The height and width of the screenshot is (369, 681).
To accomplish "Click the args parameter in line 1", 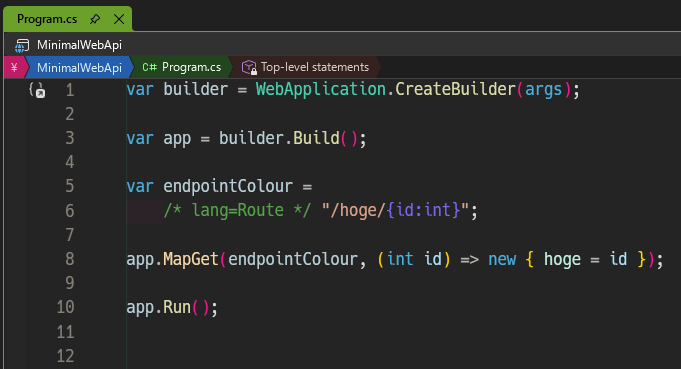I will point(543,89).
